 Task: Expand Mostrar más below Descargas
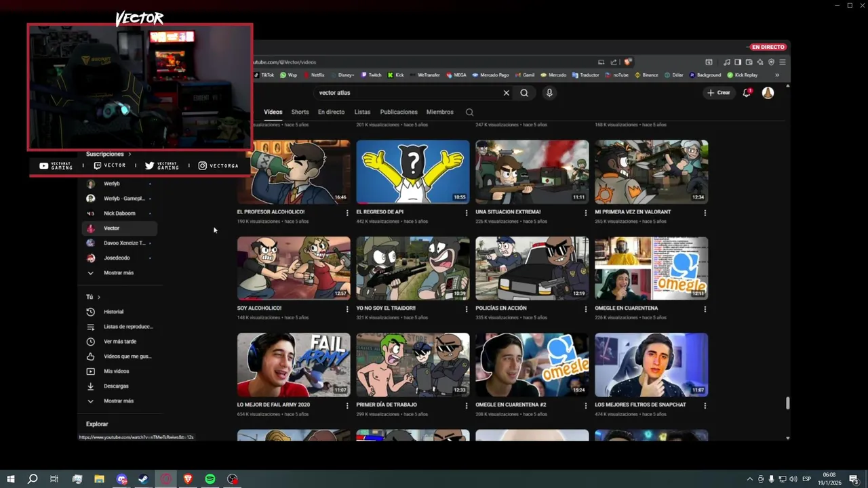point(118,401)
